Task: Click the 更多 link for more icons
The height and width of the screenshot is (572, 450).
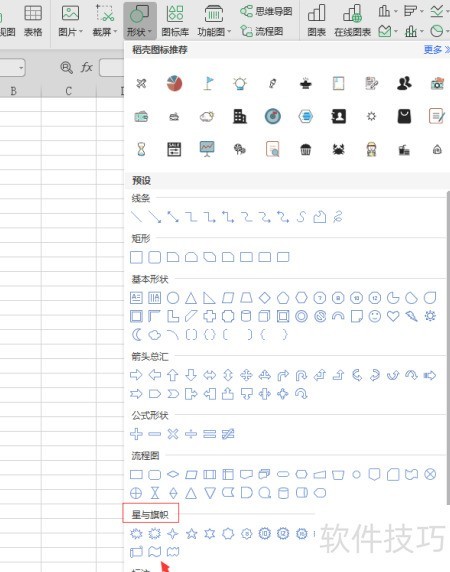Action: pyautogui.click(x=436, y=50)
